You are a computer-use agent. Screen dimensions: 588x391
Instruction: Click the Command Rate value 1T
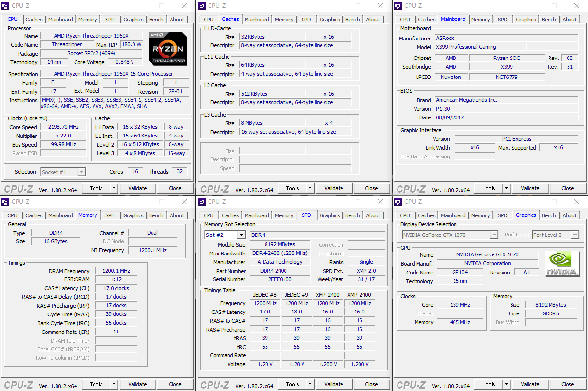pos(115,332)
